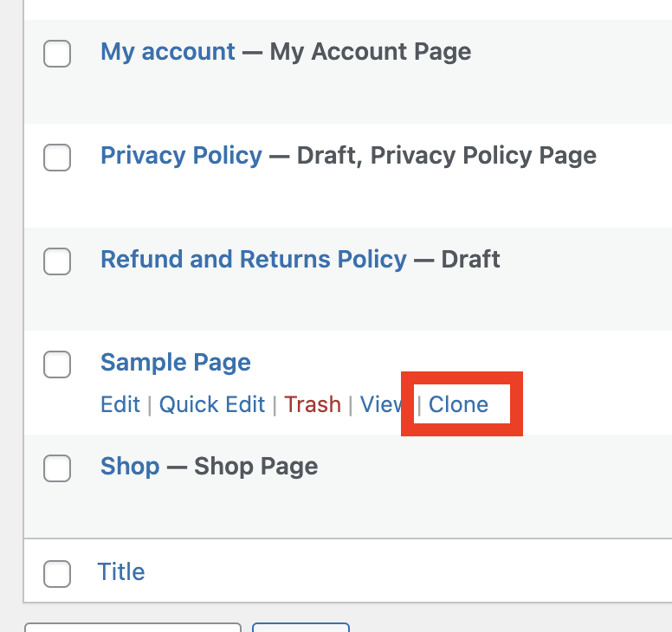Click the Sample Page title link
The image size is (672, 632).
176,363
